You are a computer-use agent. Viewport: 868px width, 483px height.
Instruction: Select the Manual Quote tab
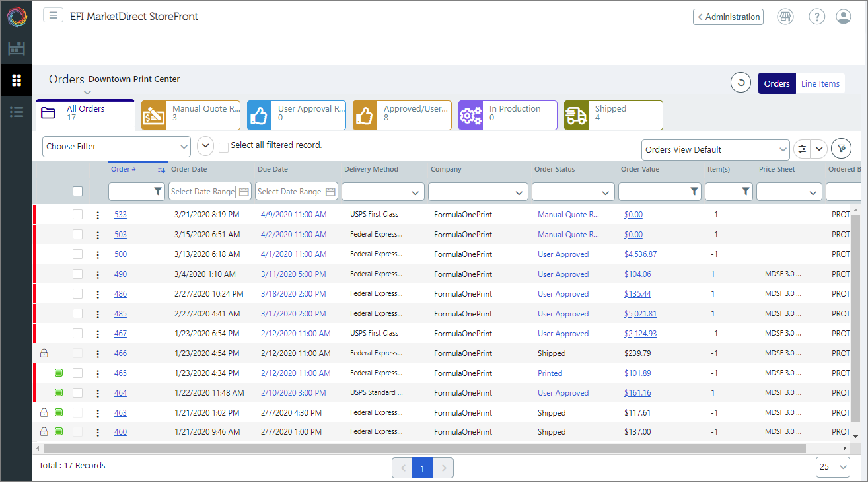pos(190,115)
